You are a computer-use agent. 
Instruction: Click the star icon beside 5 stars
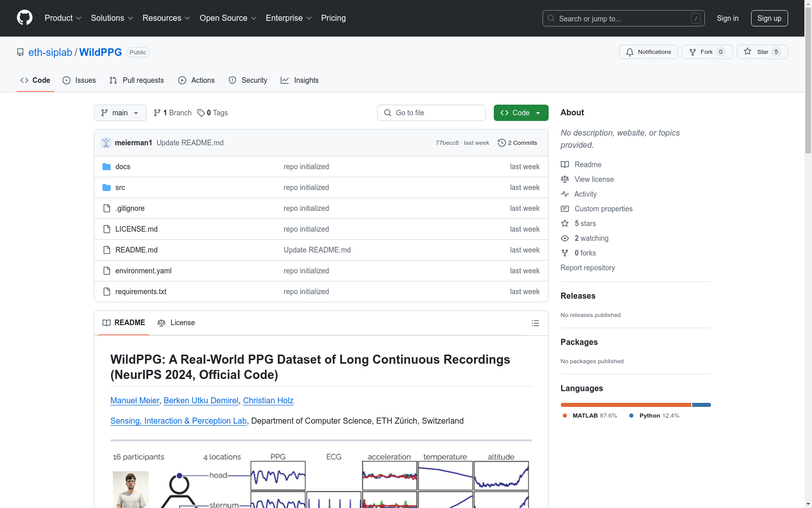[565, 224]
